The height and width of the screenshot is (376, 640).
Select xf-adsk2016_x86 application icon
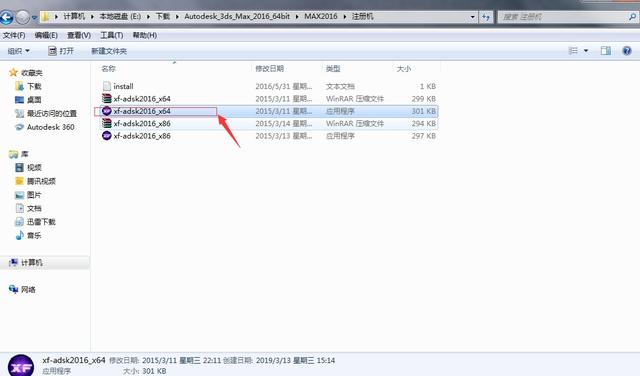coord(107,136)
